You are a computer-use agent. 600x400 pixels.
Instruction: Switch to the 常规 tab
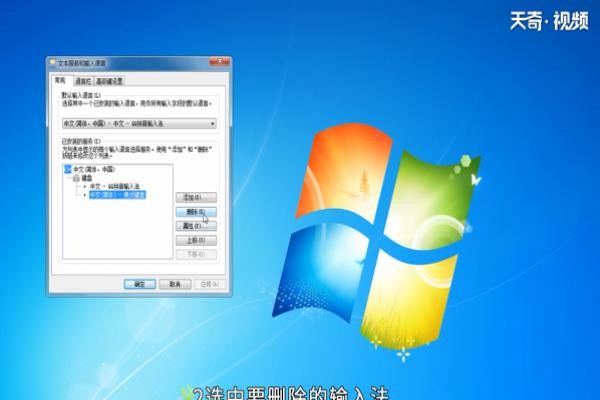pyautogui.click(x=61, y=80)
